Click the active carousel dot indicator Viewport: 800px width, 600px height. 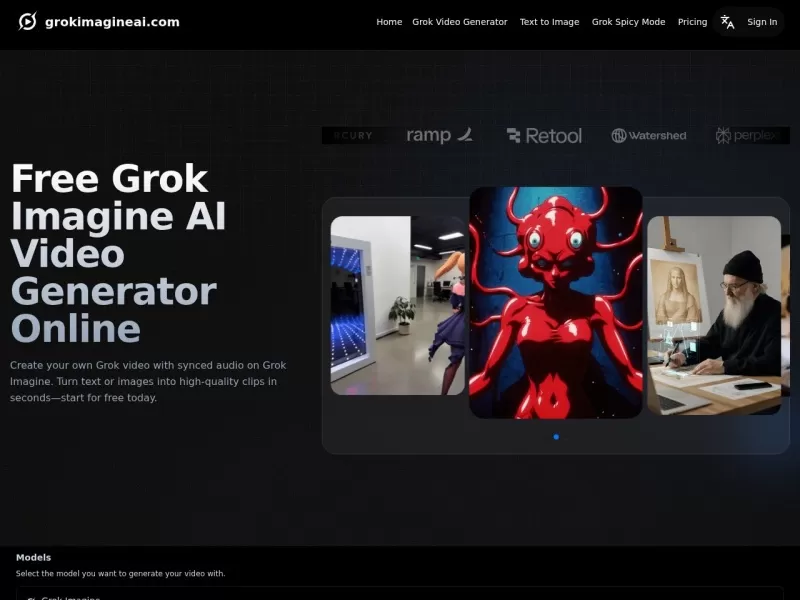pyautogui.click(x=556, y=437)
